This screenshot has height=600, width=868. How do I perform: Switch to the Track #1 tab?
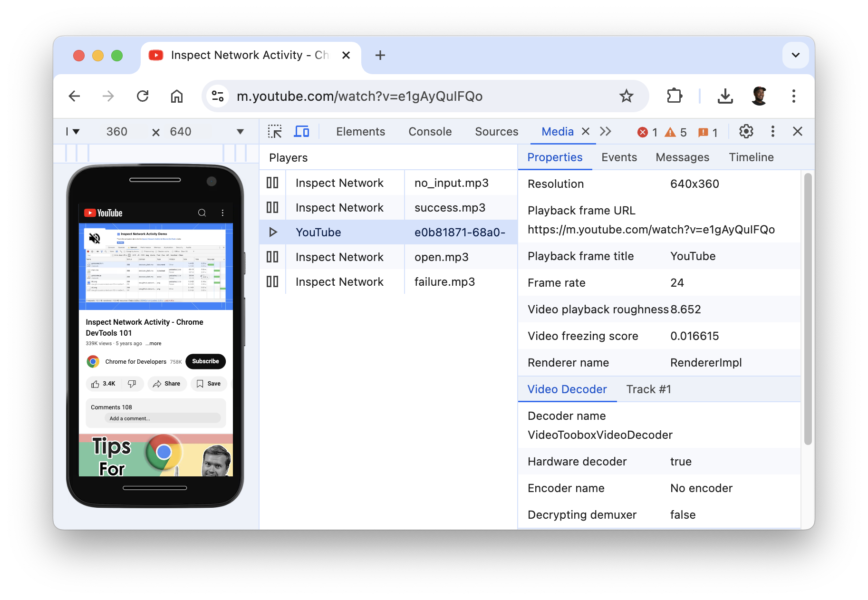tap(648, 389)
